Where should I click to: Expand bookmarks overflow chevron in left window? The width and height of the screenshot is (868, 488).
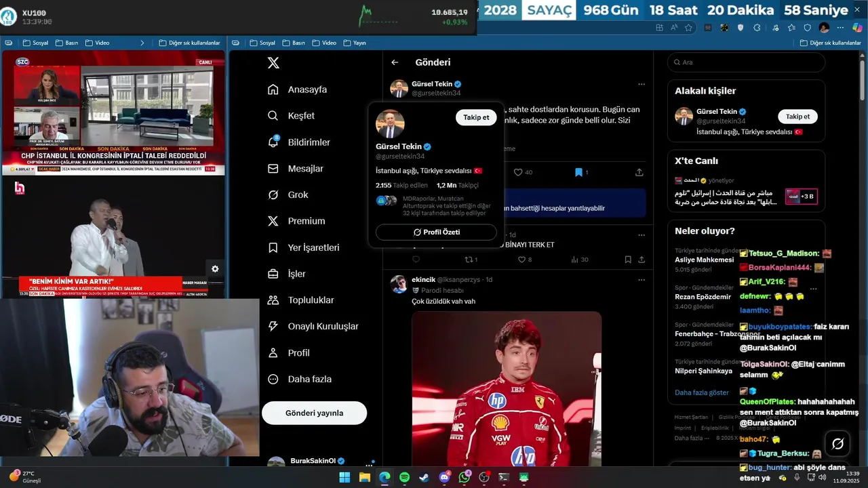click(x=142, y=43)
